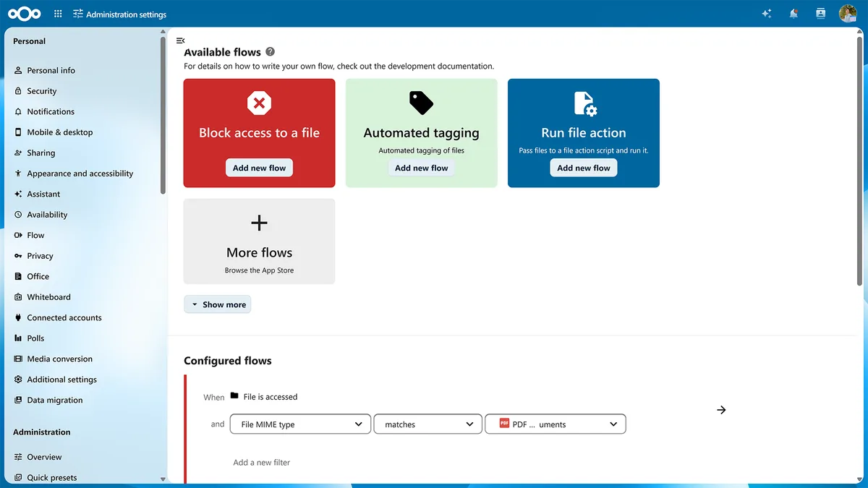The width and height of the screenshot is (868, 488).
Task: Click the Administration settings header title
Action: click(126, 14)
